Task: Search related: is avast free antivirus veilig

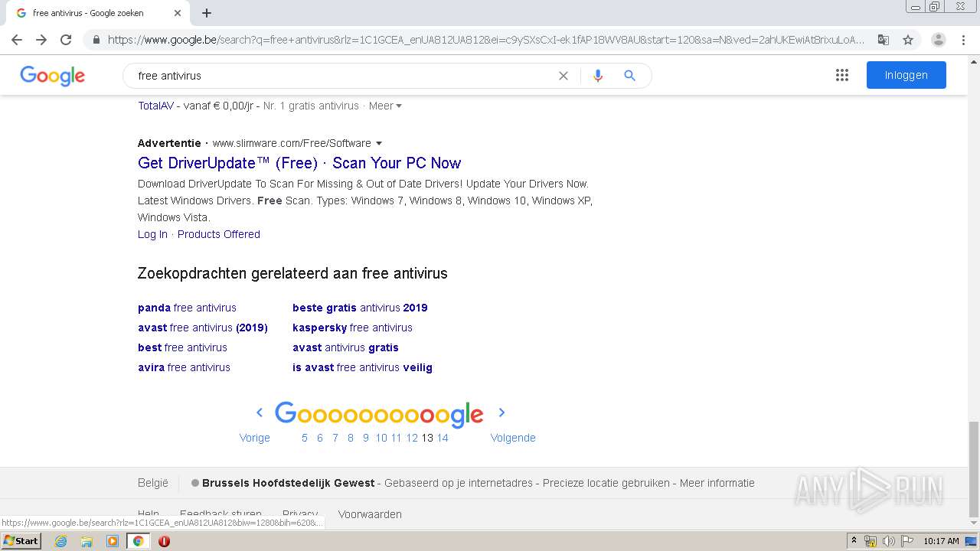Action: tap(362, 367)
